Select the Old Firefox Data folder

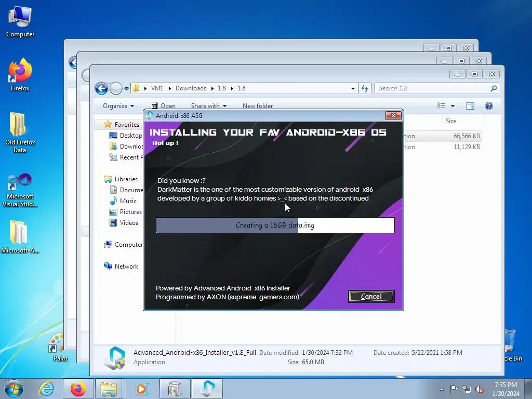pyautogui.click(x=20, y=133)
